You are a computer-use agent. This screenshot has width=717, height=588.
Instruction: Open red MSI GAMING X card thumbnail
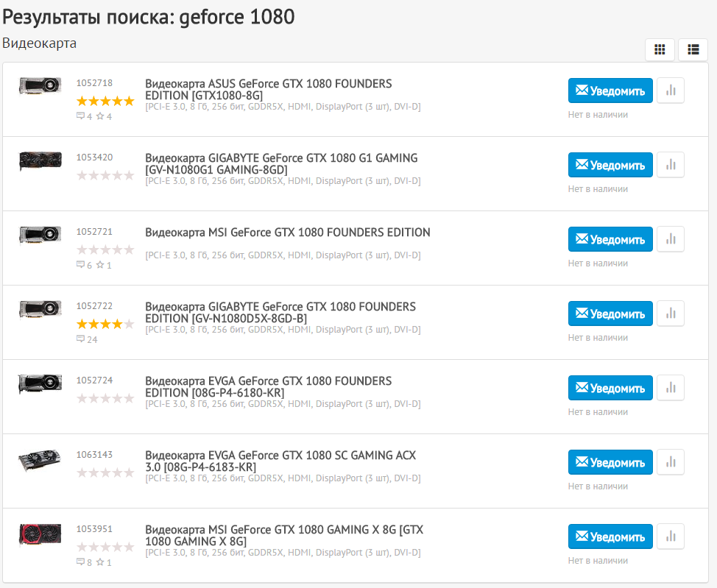pyautogui.click(x=40, y=534)
